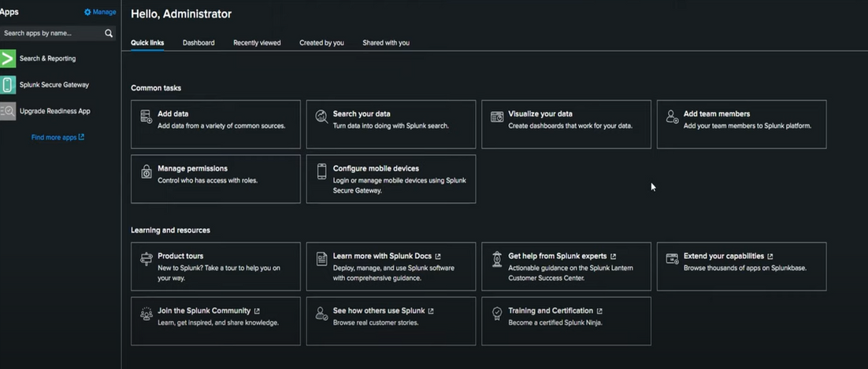Open the Search & Reporting app icon
The height and width of the screenshot is (369, 868).
point(8,59)
